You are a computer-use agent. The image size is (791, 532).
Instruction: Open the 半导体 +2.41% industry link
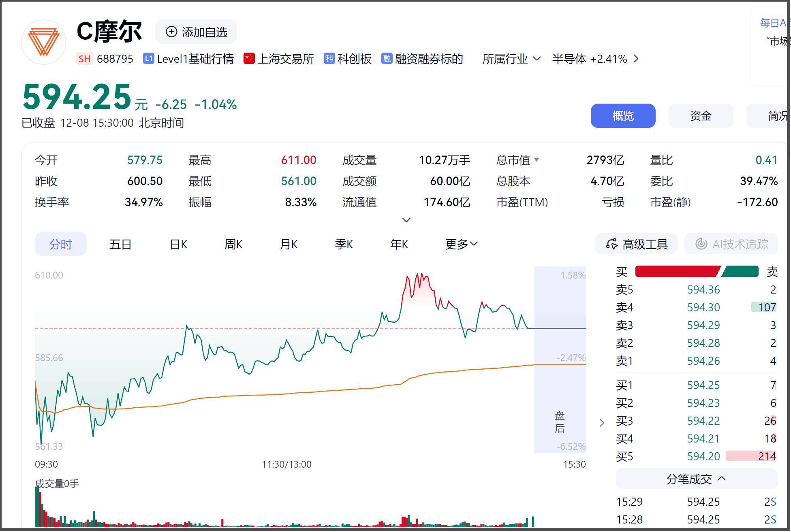(x=595, y=59)
